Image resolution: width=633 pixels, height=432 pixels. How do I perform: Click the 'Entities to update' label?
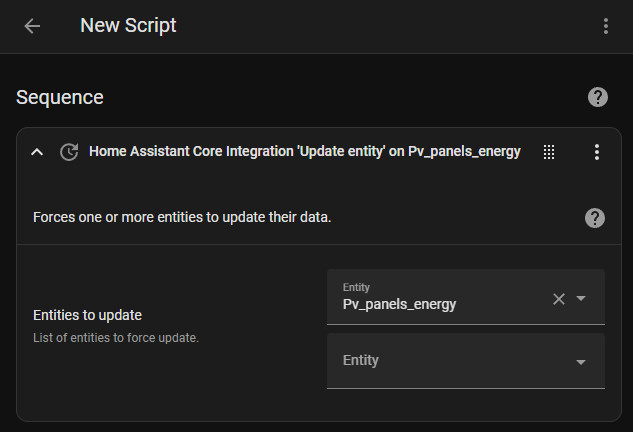coord(87,315)
